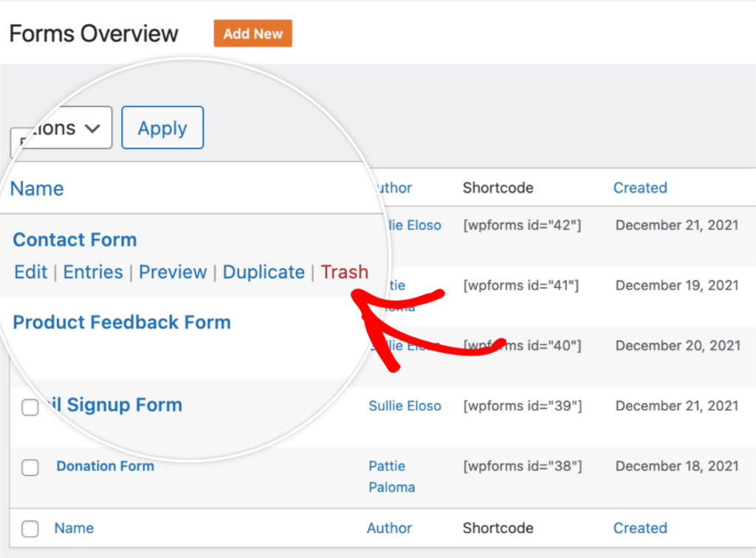This screenshot has width=756, height=558.
Task: Check the bottom Name row checkbox
Action: coord(30,528)
